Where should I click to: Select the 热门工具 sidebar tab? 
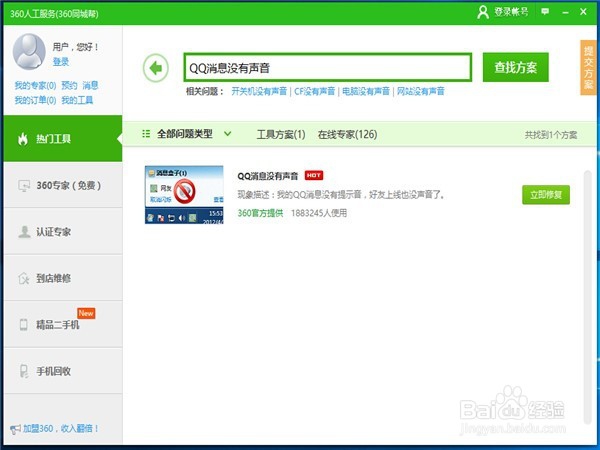click(x=63, y=139)
